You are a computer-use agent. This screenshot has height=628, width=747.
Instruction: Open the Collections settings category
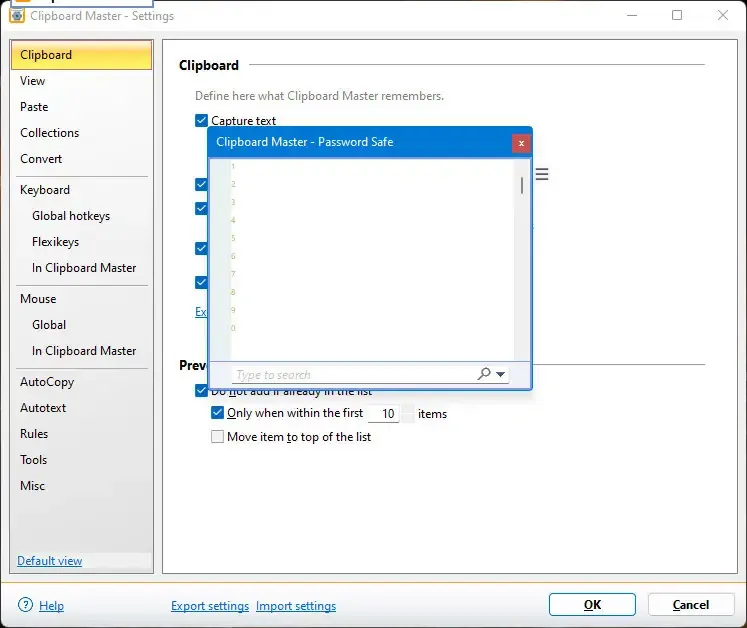[x=81, y=133]
